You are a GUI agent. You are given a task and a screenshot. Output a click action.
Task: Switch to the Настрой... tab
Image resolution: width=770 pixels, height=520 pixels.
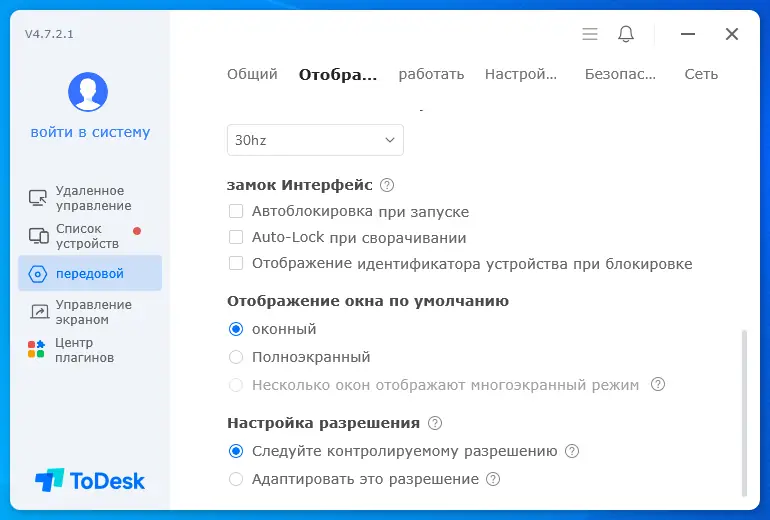point(521,74)
